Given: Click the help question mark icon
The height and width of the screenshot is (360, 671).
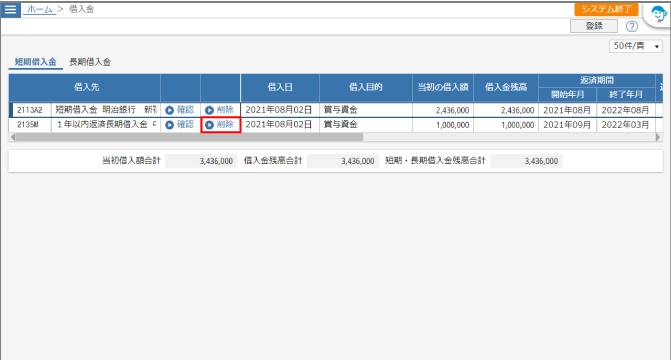Looking at the screenshot, I should click(632, 27).
